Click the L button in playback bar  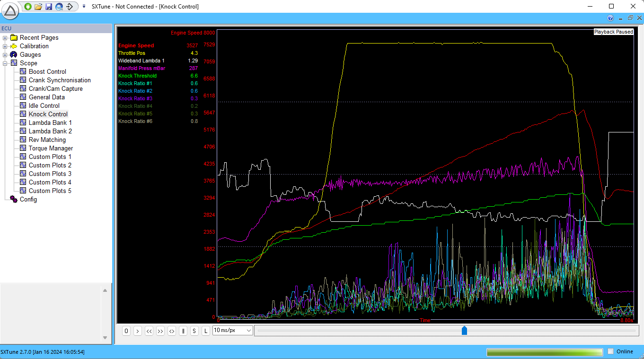[206, 331]
